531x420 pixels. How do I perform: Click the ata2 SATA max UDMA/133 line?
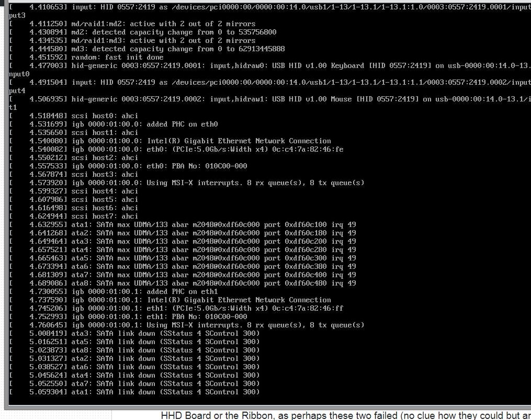pyautogui.click(x=183, y=233)
